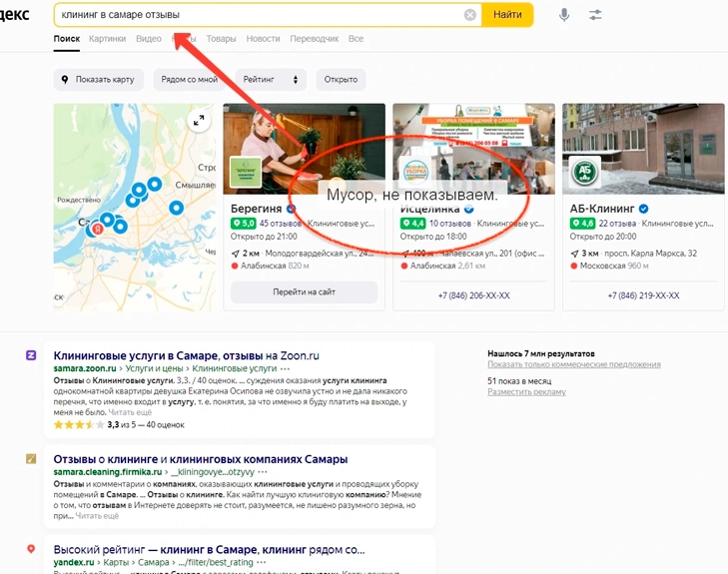Open the Все tab
Screen dimensions: 728x574
pos(356,39)
